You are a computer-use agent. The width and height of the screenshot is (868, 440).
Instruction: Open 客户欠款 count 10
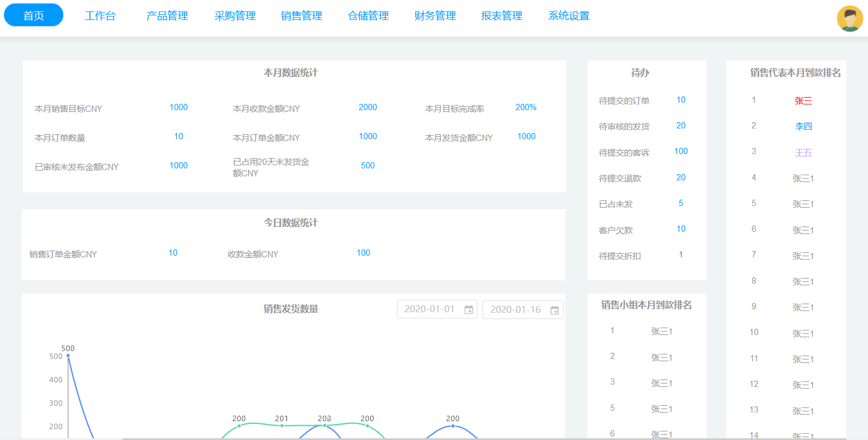681,229
